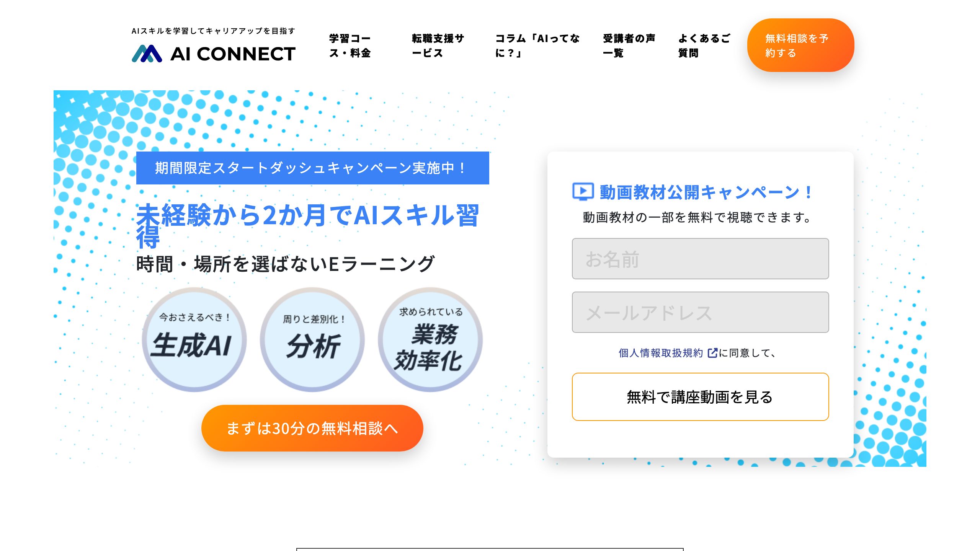Screen dimensions: 980x551
Task: Open the 個人情報取扱規約 link
Action: pyautogui.click(x=661, y=353)
